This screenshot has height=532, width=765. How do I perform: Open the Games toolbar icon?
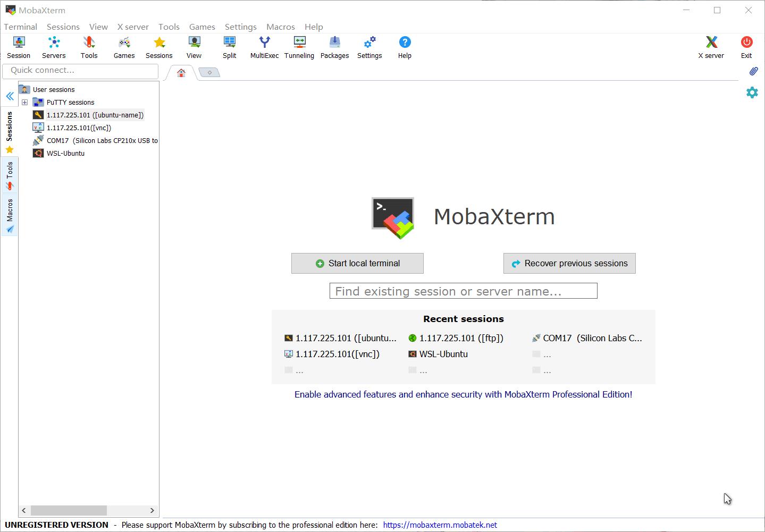[x=124, y=47]
